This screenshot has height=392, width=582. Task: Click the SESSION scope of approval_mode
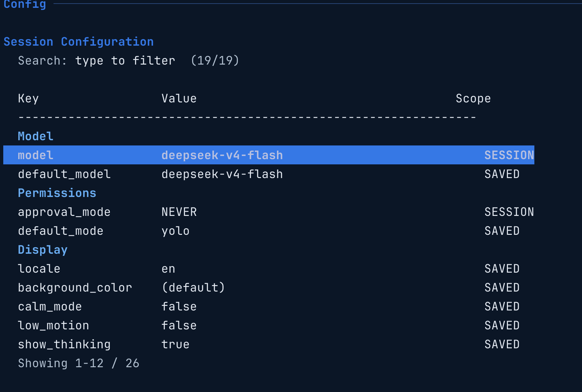pyautogui.click(x=509, y=212)
